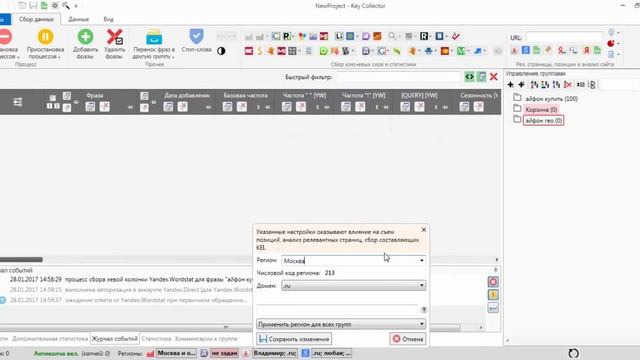
Task: Select the Корзина (0) group
Action: coord(541,109)
